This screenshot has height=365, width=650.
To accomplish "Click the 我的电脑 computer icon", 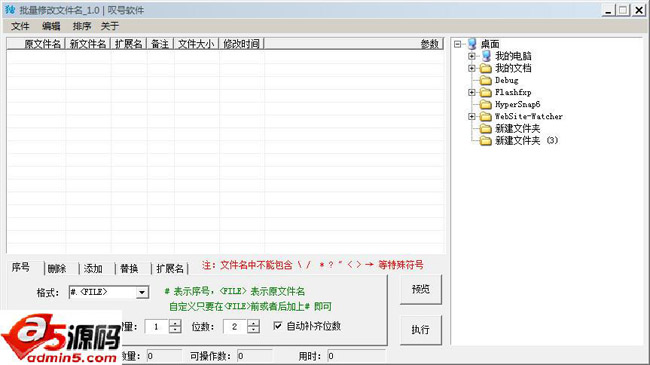I will click(x=486, y=56).
